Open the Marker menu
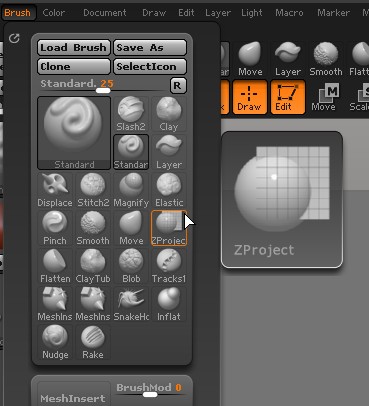The image size is (369, 406). pos(333,13)
